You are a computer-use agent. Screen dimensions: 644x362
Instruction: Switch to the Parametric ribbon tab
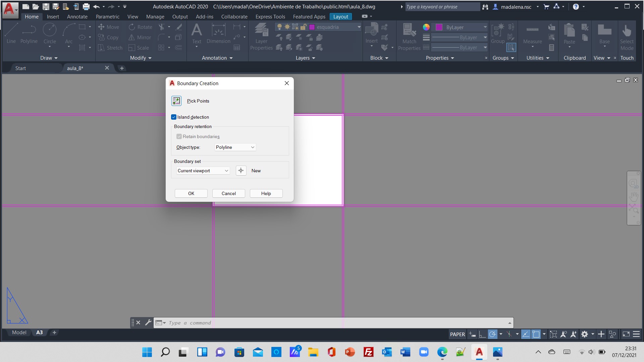coord(107,16)
